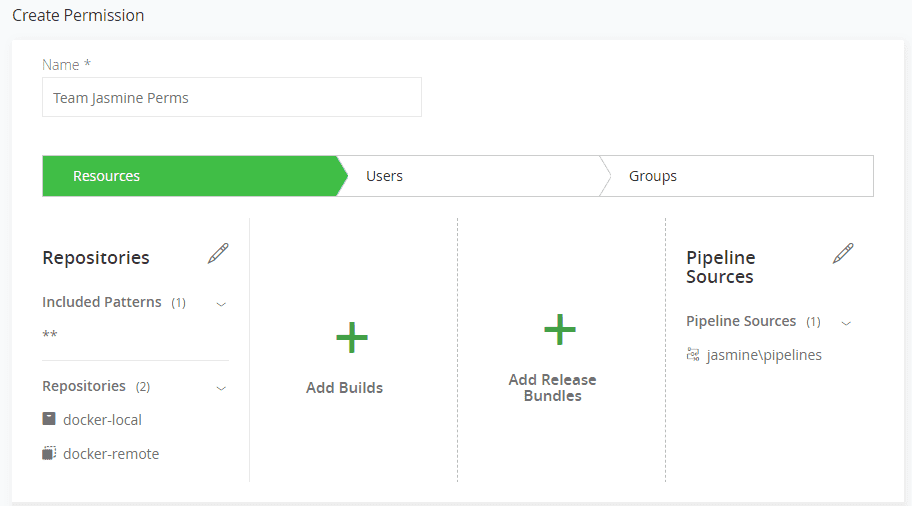Screen dimensions: 912x506
Task: Click the docker-local repository icon
Action: 49,420
